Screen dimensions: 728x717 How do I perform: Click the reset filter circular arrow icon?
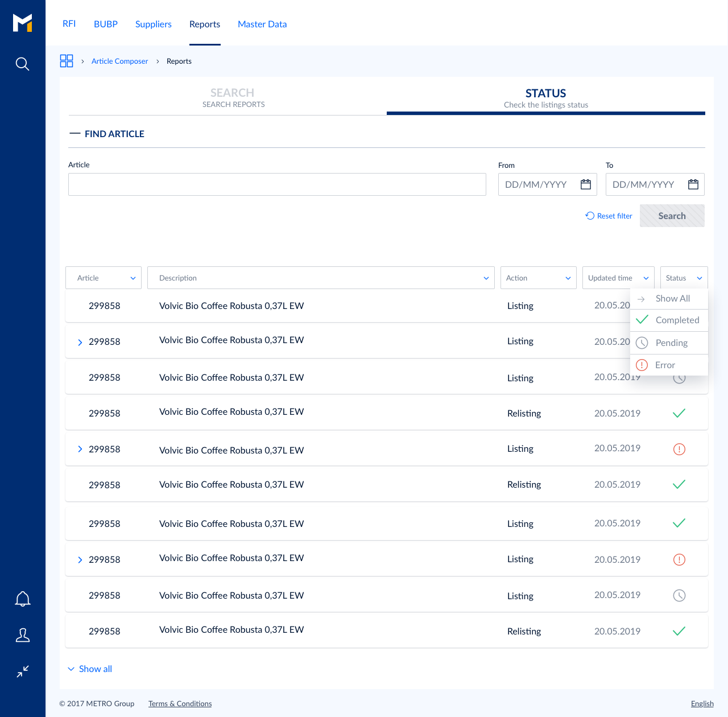point(590,216)
